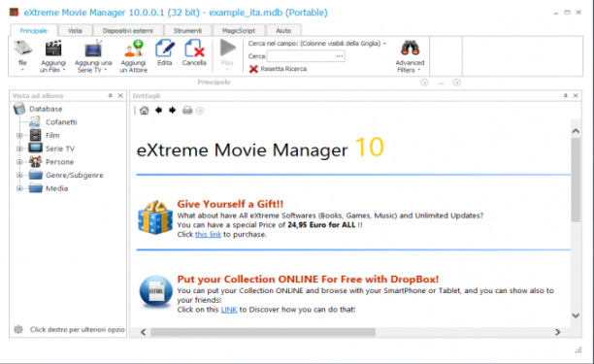Click the printer icon in Dettagli toolbar
The height and width of the screenshot is (364, 594).
click(187, 111)
